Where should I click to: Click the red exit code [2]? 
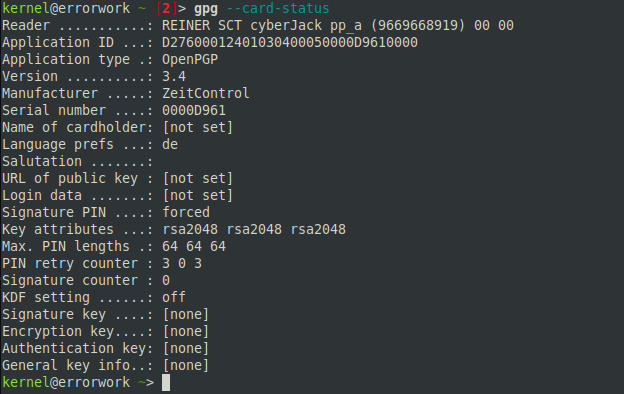(x=166, y=8)
